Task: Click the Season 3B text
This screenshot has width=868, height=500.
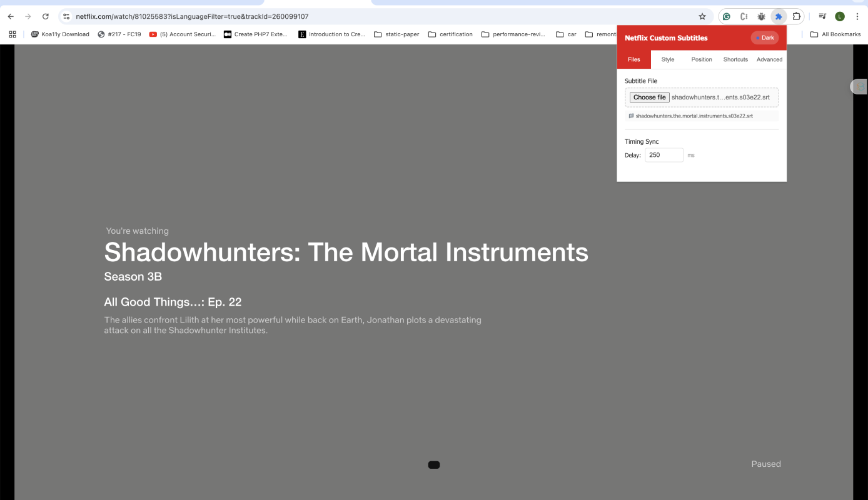Action: [x=133, y=276]
